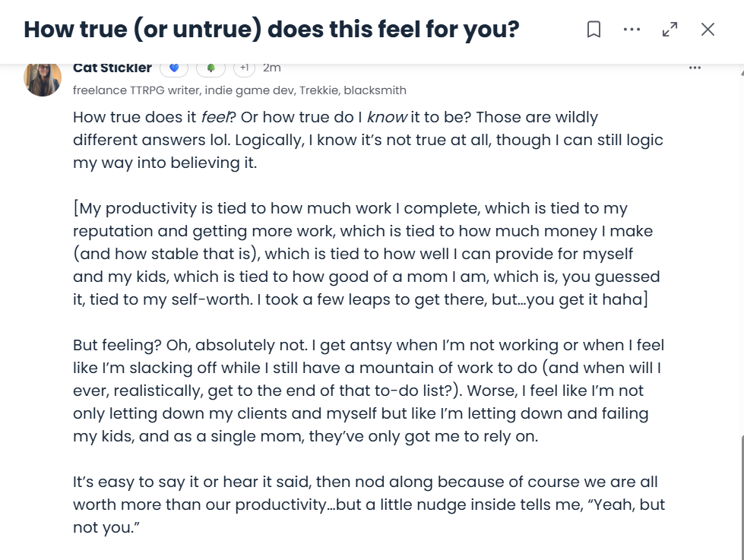Image resolution: width=744 pixels, height=560 pixels.
Task: Click the post title heading
Action: point(271,30)
